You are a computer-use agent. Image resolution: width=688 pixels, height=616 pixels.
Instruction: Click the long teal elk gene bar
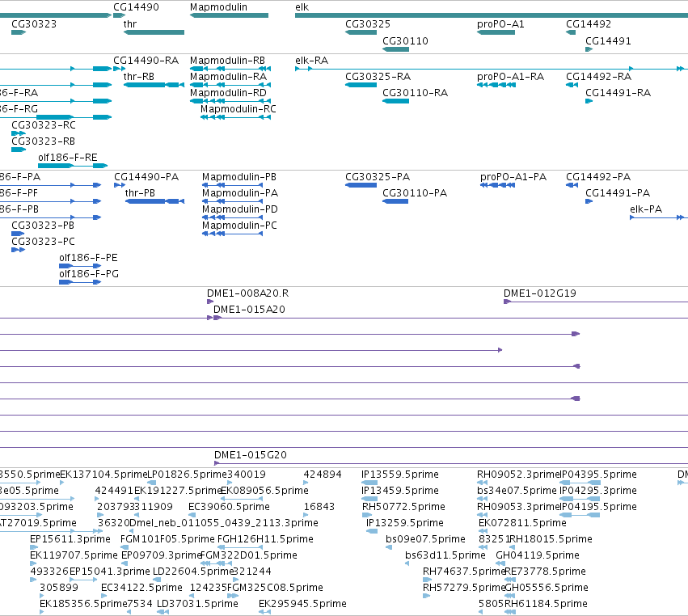coord(492,15)
